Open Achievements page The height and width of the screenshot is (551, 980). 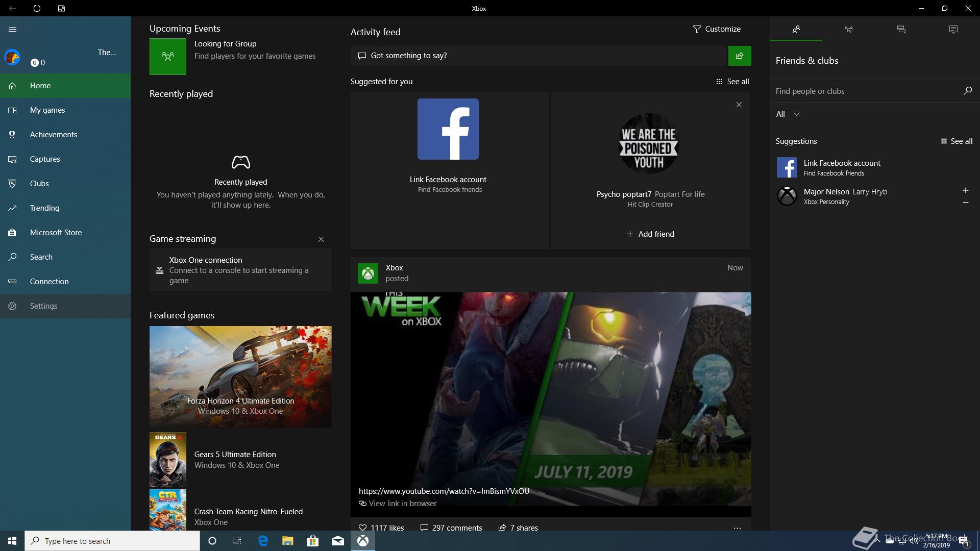65,135
